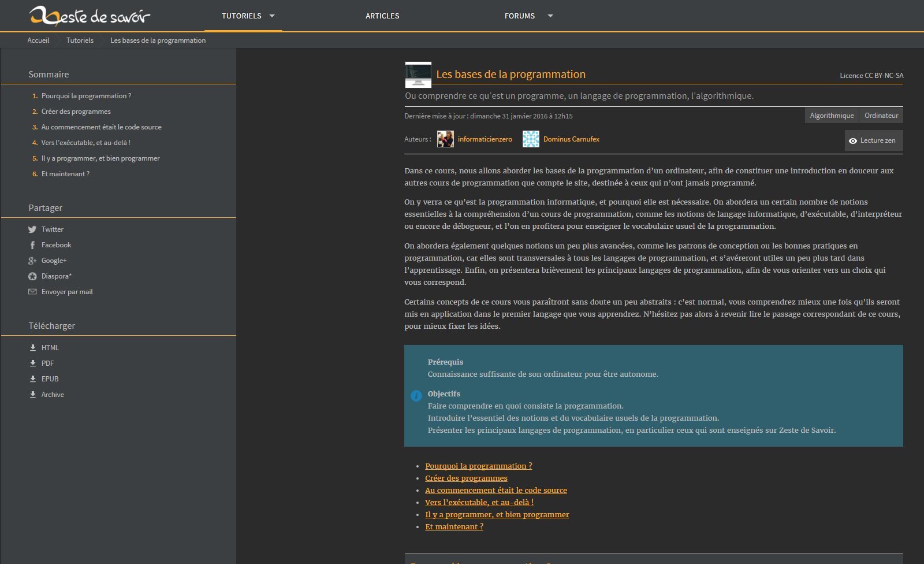
Task: Click body link Il y a programmer, et bien programmer
Action: pos(497,514)
